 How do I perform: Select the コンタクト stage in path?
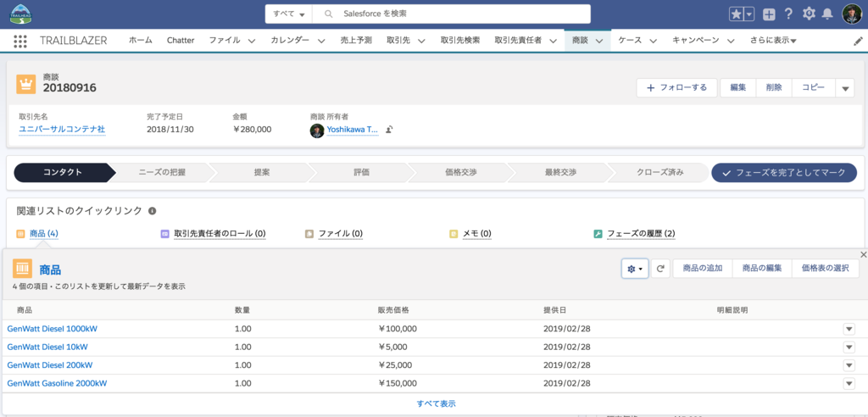(x=63, y=172)
